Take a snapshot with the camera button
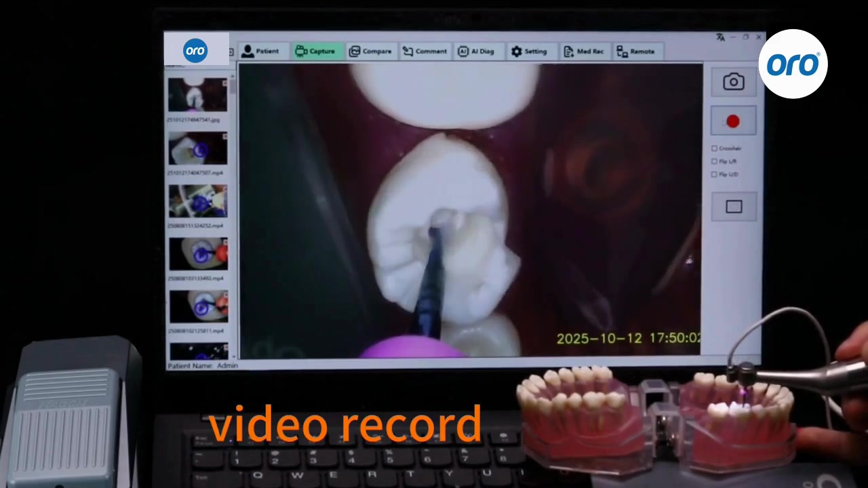The width and height of the screenshot is (868, 488). click(733, 82)
